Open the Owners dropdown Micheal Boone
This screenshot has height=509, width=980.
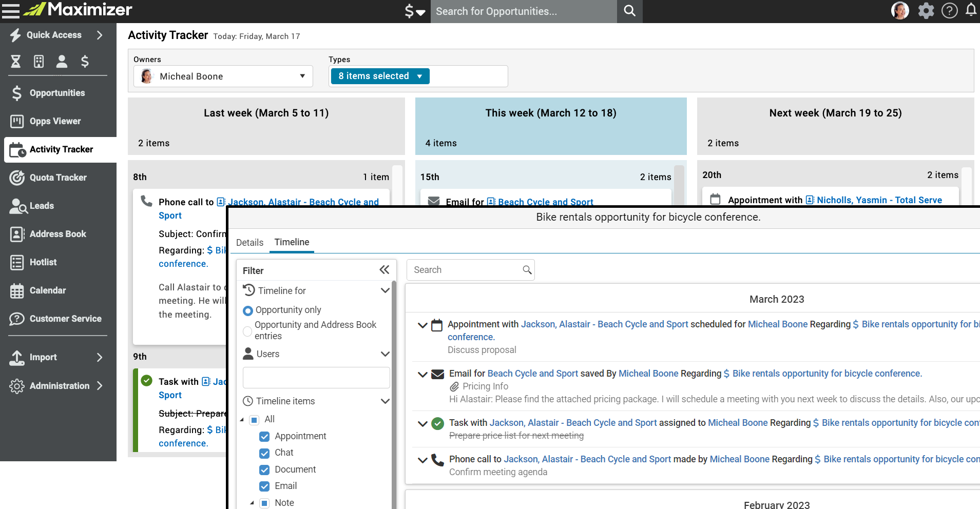click(223, 76)
